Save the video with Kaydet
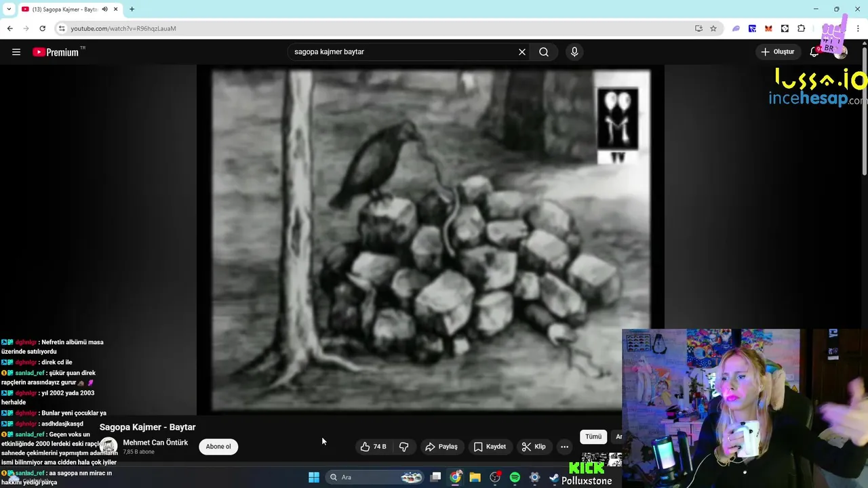The image size is (868, 488). pyautogui.click(x=490, y=447)
